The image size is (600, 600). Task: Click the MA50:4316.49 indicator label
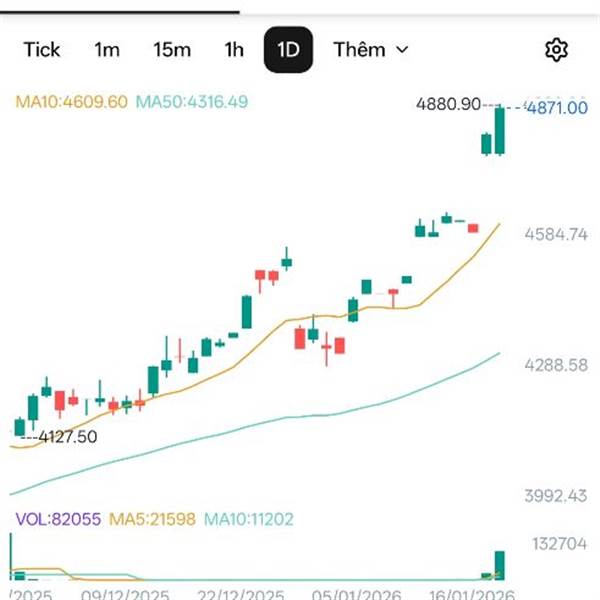click(x=192, y=101)
